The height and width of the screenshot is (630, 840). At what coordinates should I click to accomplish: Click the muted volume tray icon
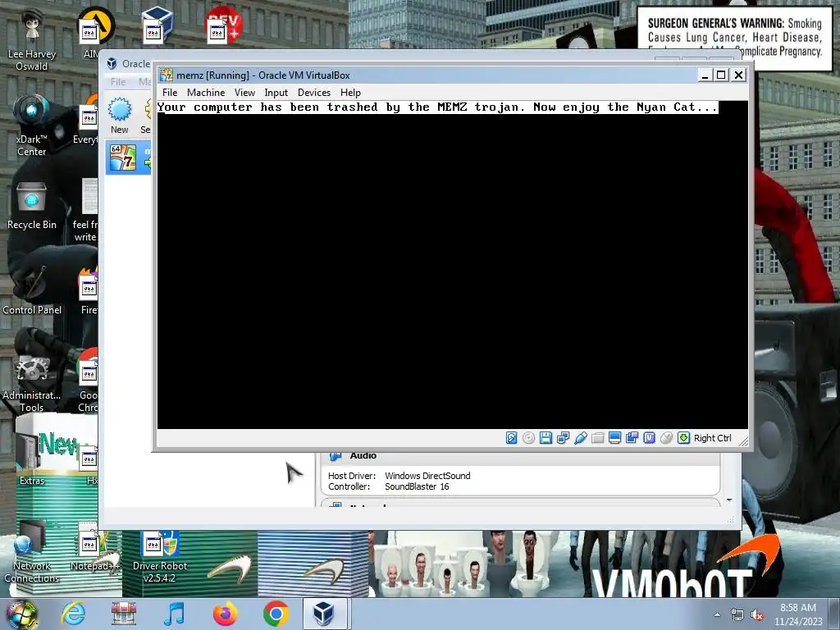click(757, 615)
